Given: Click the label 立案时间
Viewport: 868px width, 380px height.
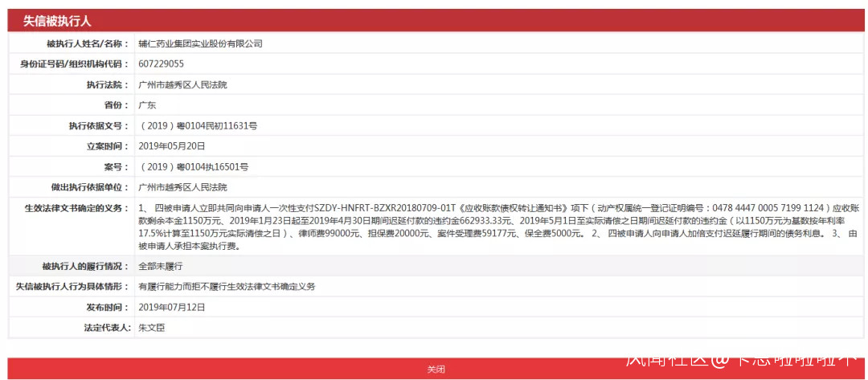Looking at the screenshot, I should 107,146.
